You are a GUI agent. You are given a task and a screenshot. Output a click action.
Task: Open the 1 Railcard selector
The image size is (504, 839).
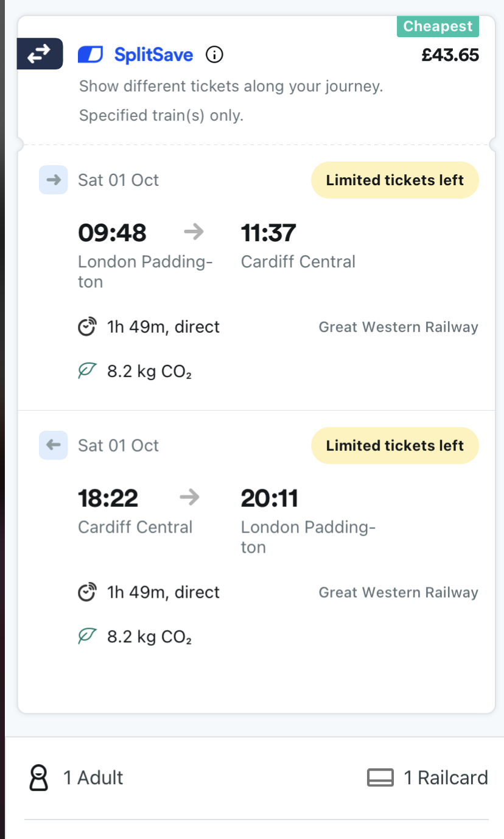pyautogui.click(x=446, y=778)
